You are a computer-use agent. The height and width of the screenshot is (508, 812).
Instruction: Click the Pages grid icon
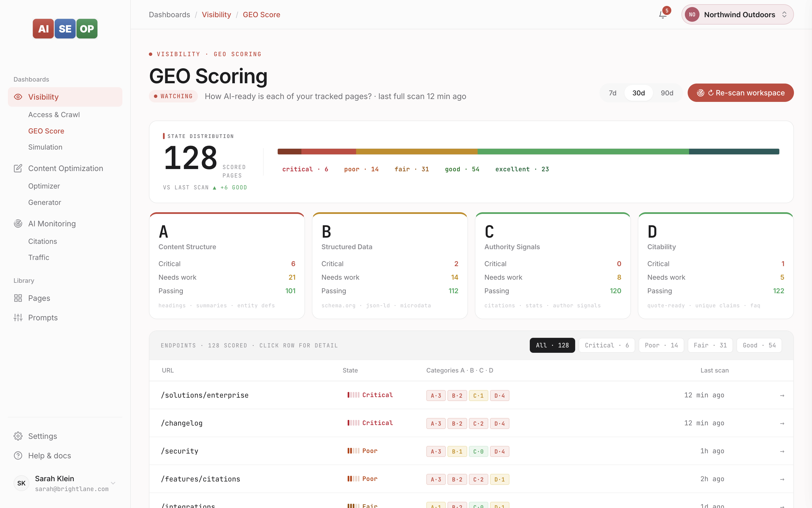tap(18, 298)
